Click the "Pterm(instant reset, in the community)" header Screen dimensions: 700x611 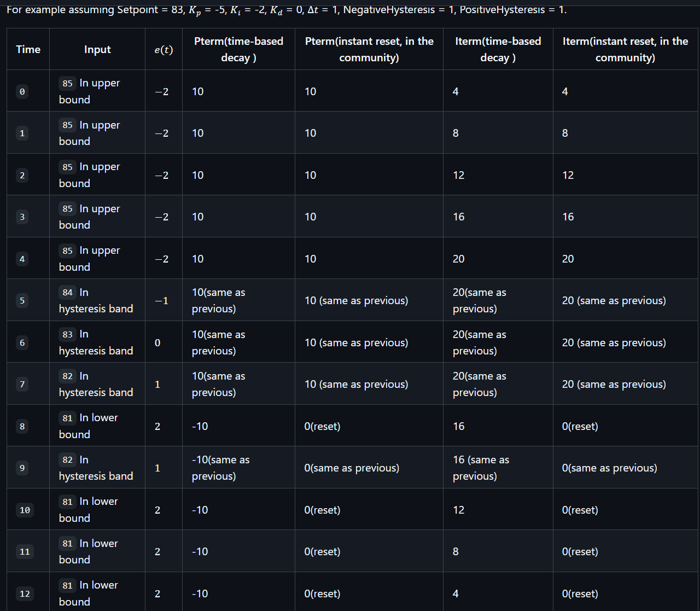tap(369, 49)
